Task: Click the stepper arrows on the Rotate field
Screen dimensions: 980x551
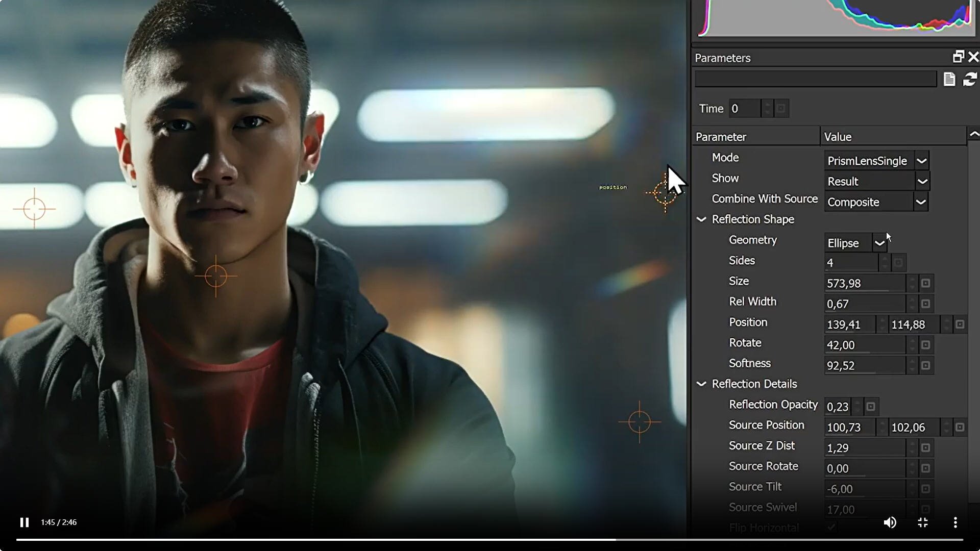Action: [912, 345]
